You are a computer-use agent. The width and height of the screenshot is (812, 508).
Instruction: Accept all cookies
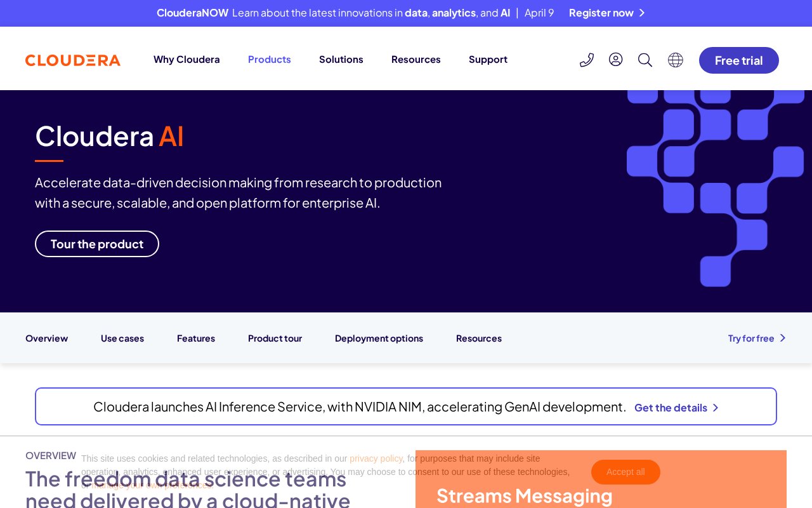[x=625, y=472]
